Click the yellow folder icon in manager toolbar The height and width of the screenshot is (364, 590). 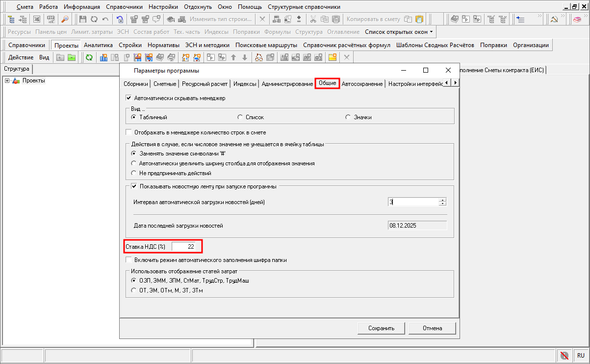click(332, 57)
